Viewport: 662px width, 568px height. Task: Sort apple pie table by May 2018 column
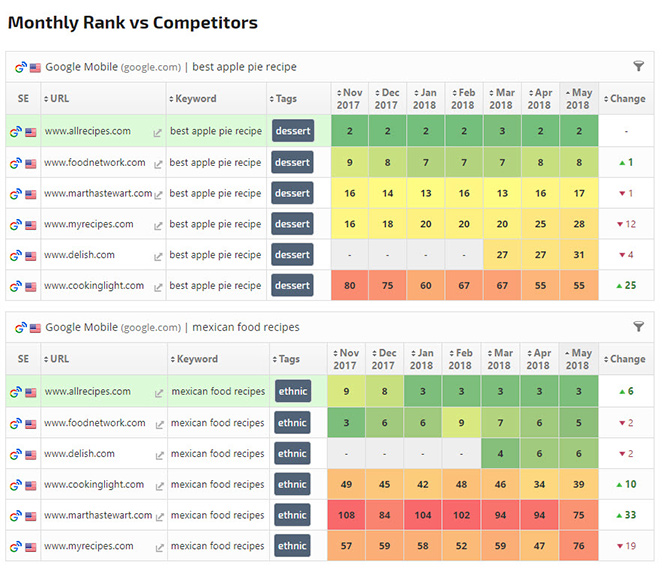pos(579,98)
